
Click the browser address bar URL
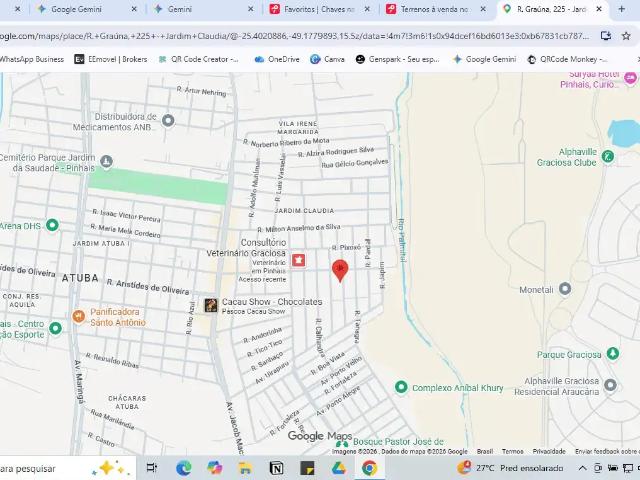(x=300, y=36)
